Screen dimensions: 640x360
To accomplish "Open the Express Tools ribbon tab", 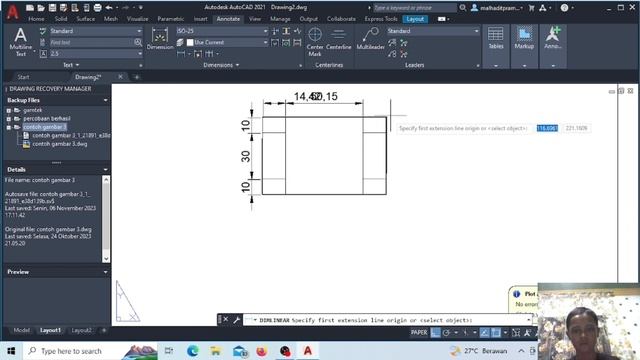I will click(381, 19).
